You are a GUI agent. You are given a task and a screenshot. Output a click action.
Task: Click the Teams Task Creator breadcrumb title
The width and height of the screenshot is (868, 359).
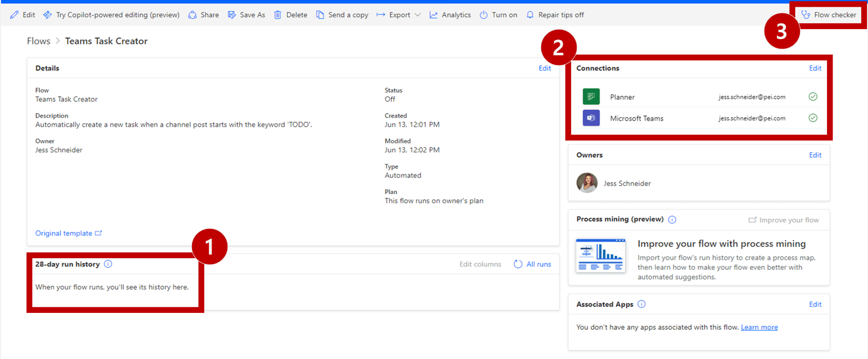pyautogui.click(x=106, y=41)
